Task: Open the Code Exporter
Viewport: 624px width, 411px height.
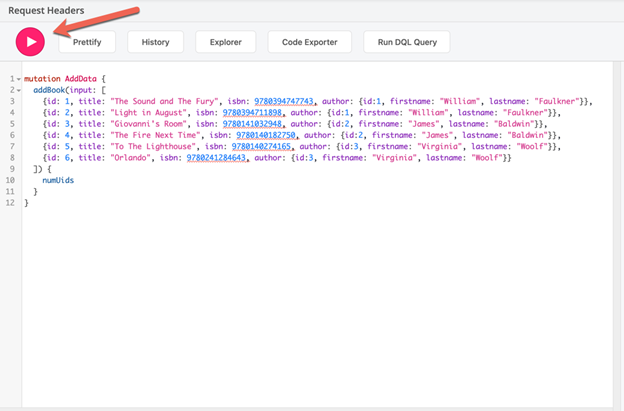Action: coord(310,42)
